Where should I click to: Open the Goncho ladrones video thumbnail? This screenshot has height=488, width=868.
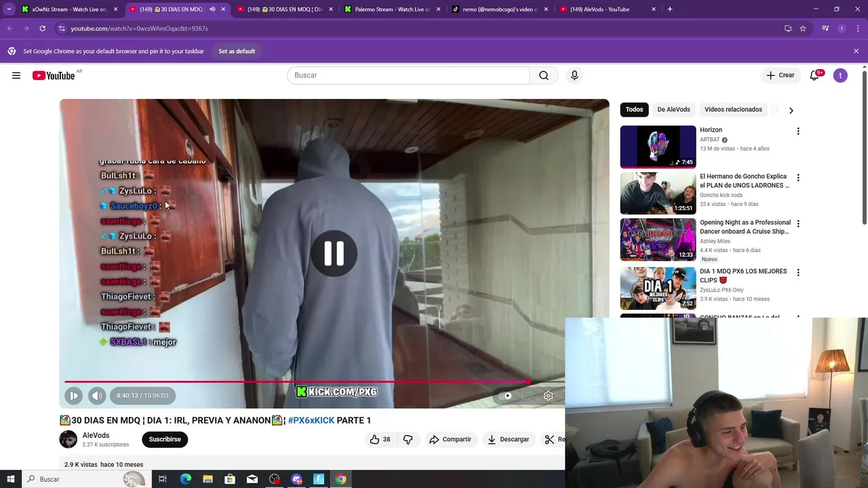click(x=658, y=193)
